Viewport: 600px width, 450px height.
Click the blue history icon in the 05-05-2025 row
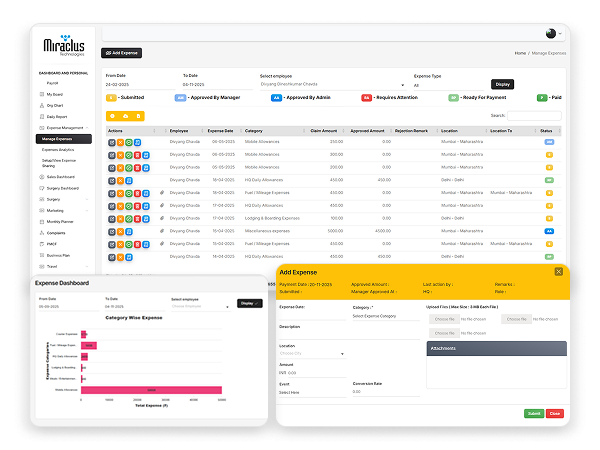click(x=146, y=168)
